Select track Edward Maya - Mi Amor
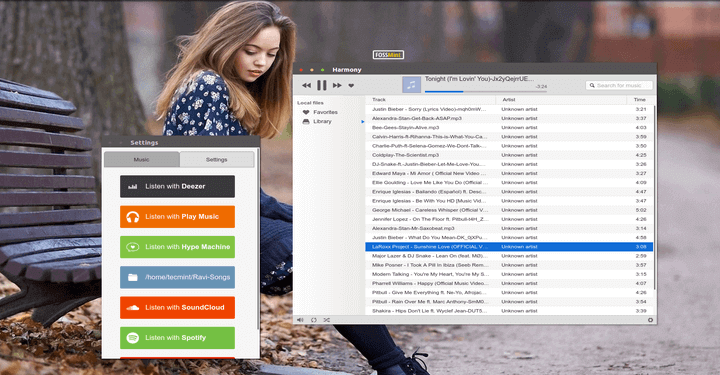The height and width of the screenshot is (375, 720). 509,174
